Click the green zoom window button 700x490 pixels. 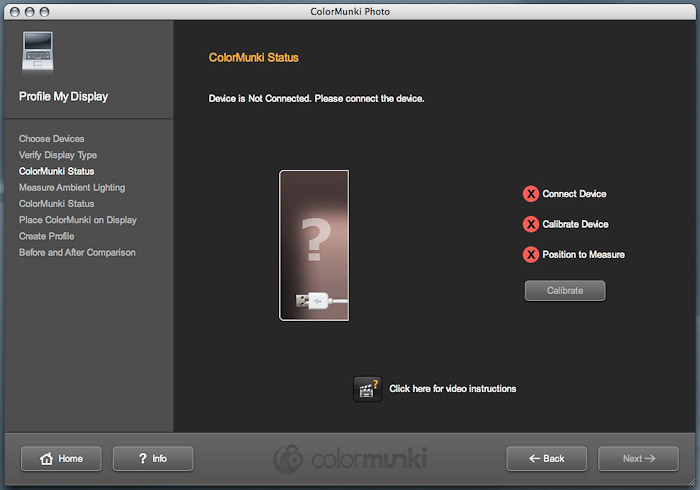point(47,11)
